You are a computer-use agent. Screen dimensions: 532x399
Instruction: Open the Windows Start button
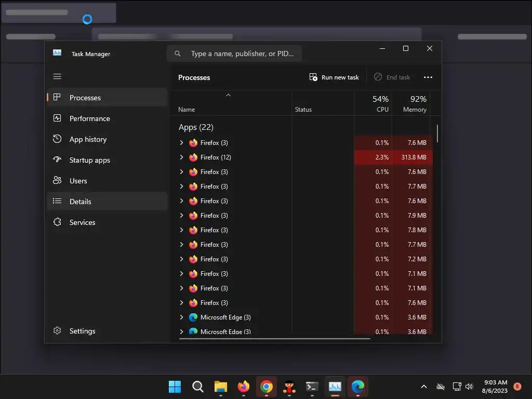click(x=175, y=387)
